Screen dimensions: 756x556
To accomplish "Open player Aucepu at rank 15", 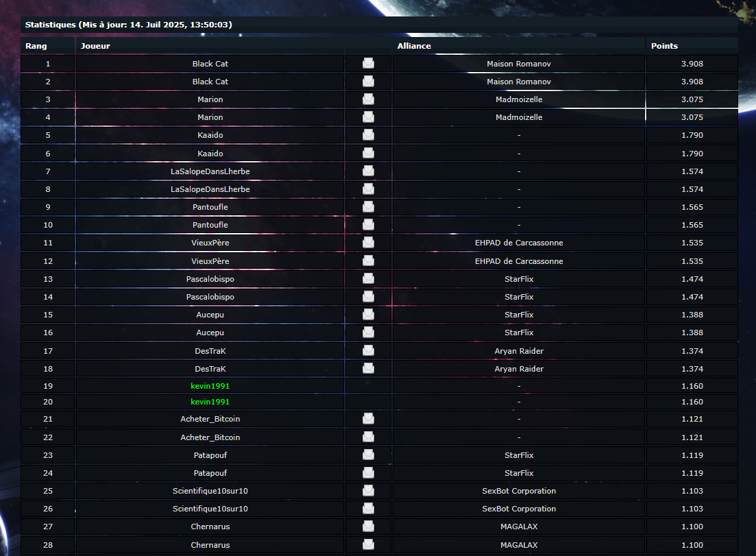I will tap(210, 315).
